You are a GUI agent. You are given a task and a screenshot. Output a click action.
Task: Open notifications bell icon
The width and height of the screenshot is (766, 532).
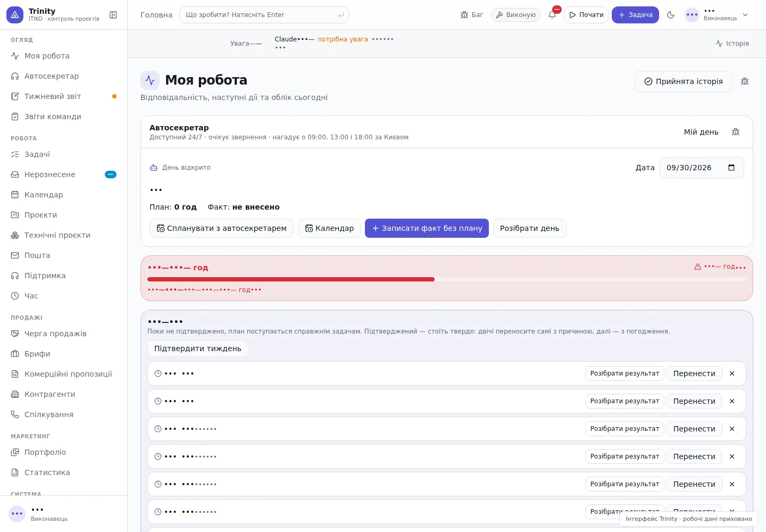click(552, 15)
